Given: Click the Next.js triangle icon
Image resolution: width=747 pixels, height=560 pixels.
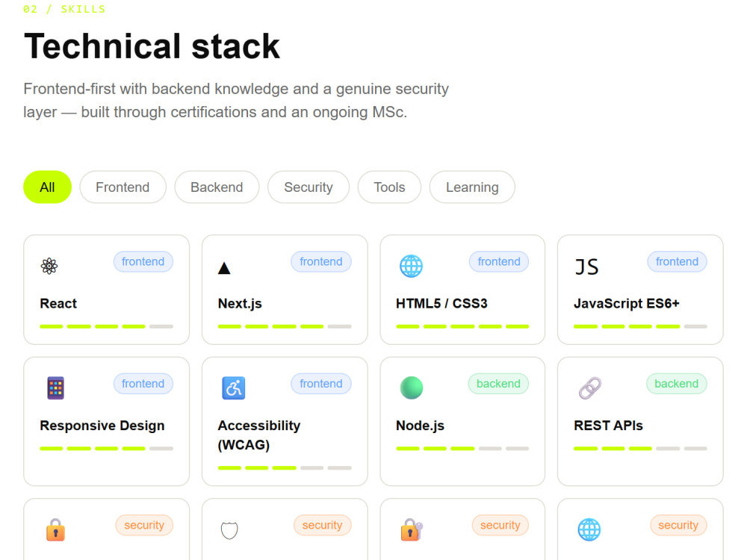Looking at the screenshot, I should (x=224, y=268).
